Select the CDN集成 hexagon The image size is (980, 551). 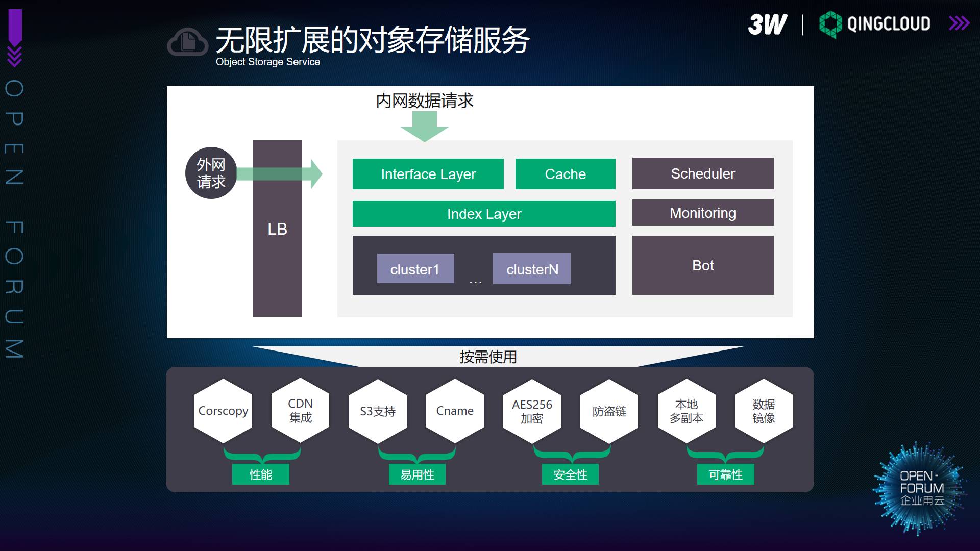300,411
